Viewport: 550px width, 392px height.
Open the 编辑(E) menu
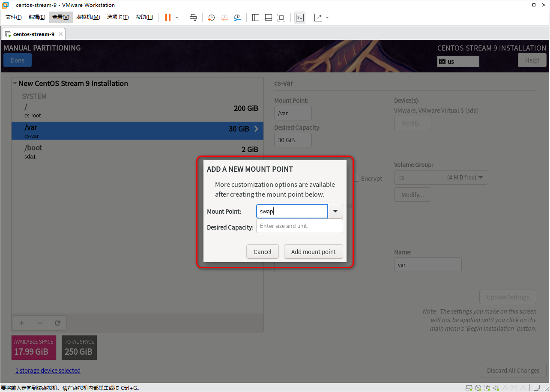(37, 17)
